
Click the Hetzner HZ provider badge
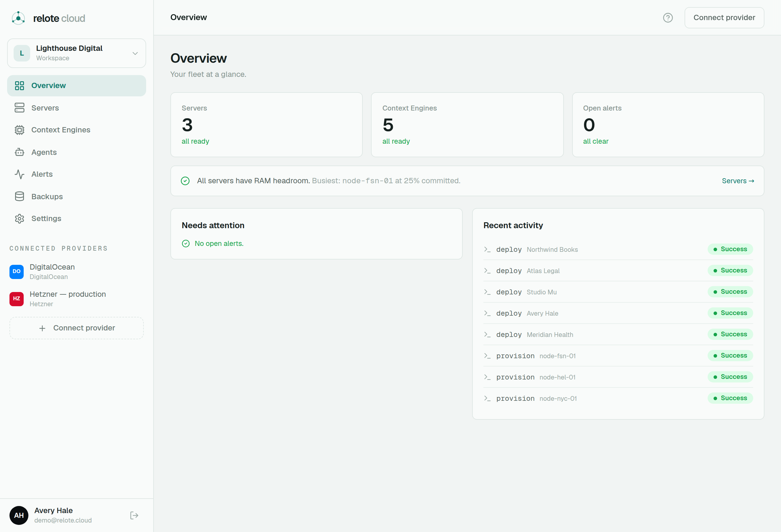click(17, 299)
